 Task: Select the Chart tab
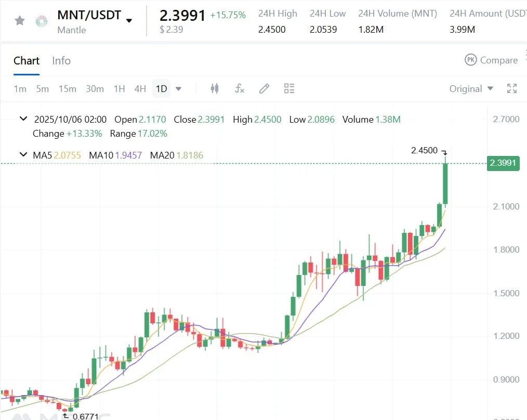point(27,61)
